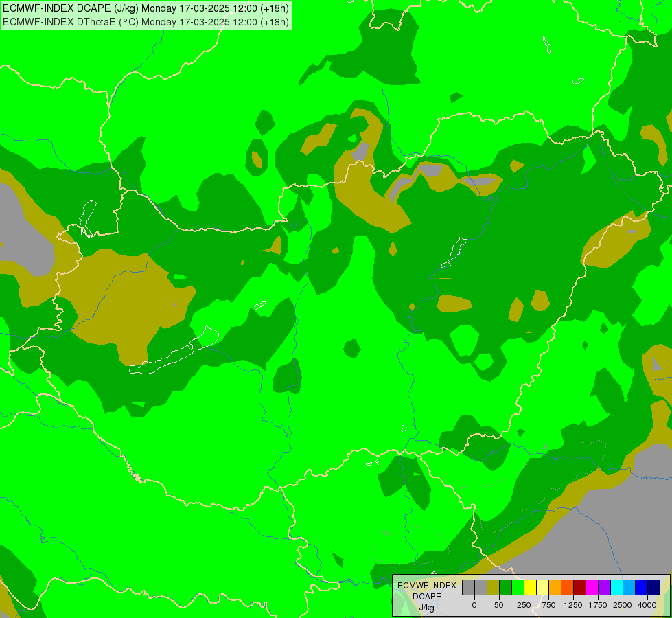Click the 'DCAPE' legend label

pyautogui.click(x=426, y=597)
